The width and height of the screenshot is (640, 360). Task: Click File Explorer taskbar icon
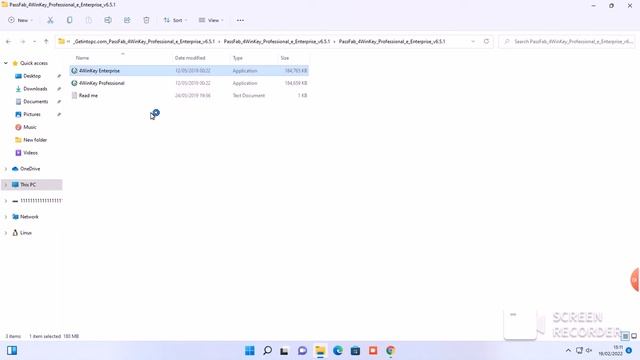tap(320, 351)
